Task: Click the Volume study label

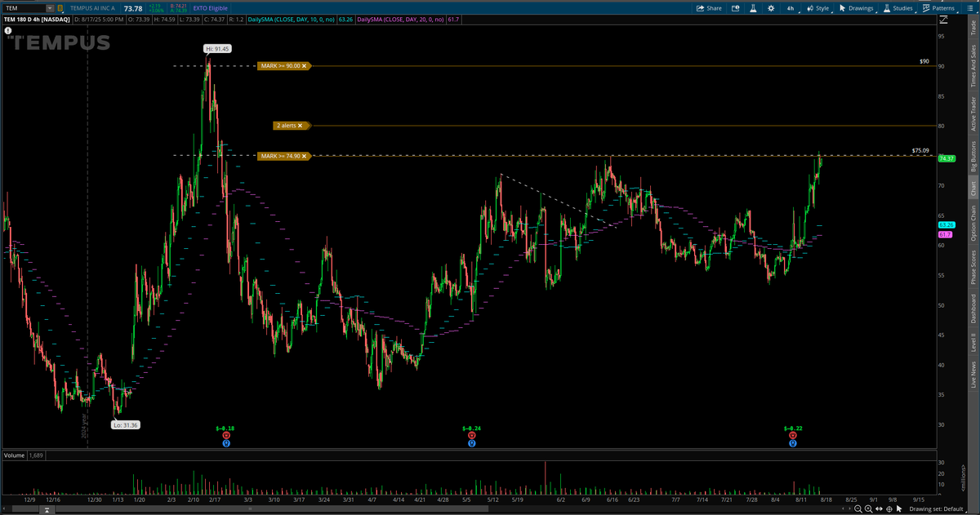Action: point(14,455)
